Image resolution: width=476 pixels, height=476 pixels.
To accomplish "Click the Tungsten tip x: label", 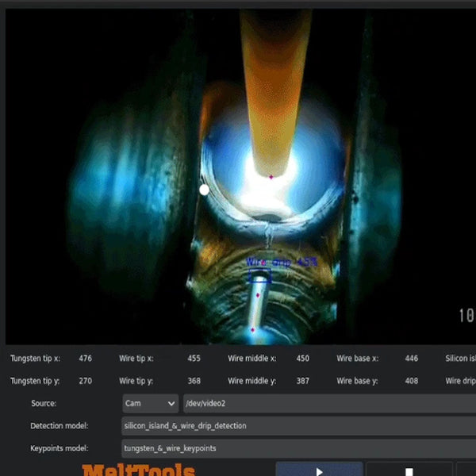I will [x=35, y=359].
